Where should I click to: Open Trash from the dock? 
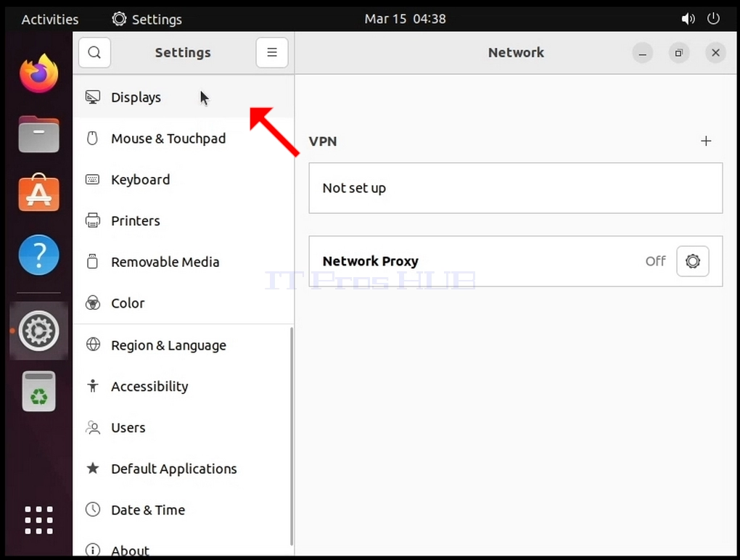coord(38,391)
